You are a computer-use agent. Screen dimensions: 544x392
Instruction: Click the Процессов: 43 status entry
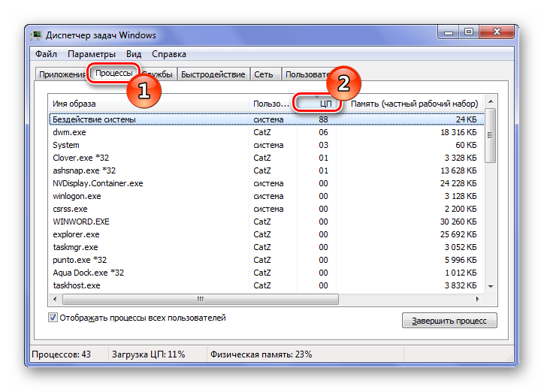coord(62,354)
